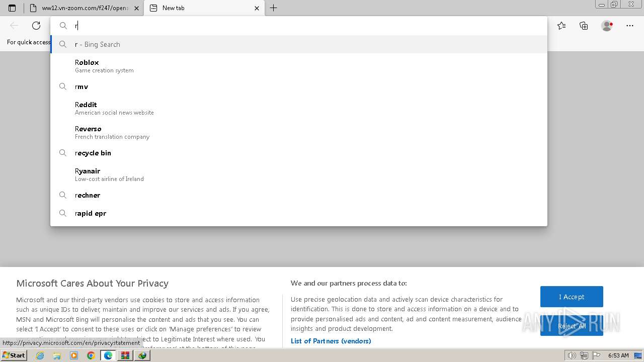Open a new tab with plus button
Screen dimensions: 644x362
point(273,8)
